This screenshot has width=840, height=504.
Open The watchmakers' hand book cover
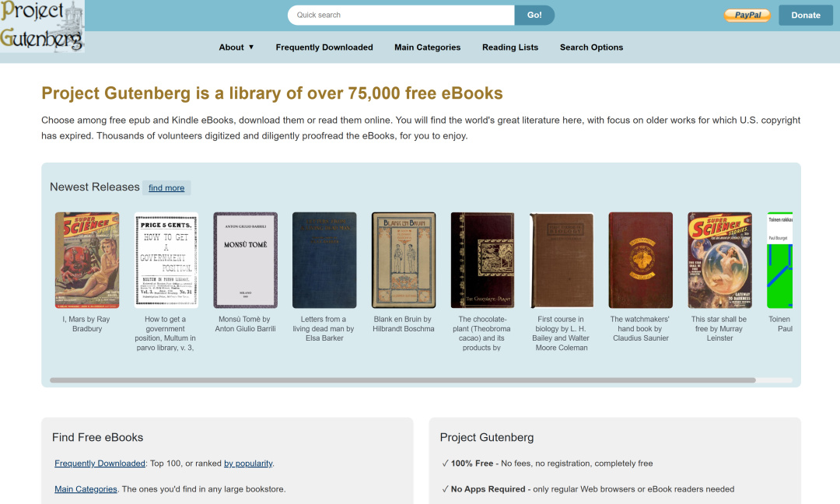[x=641, y=261]
